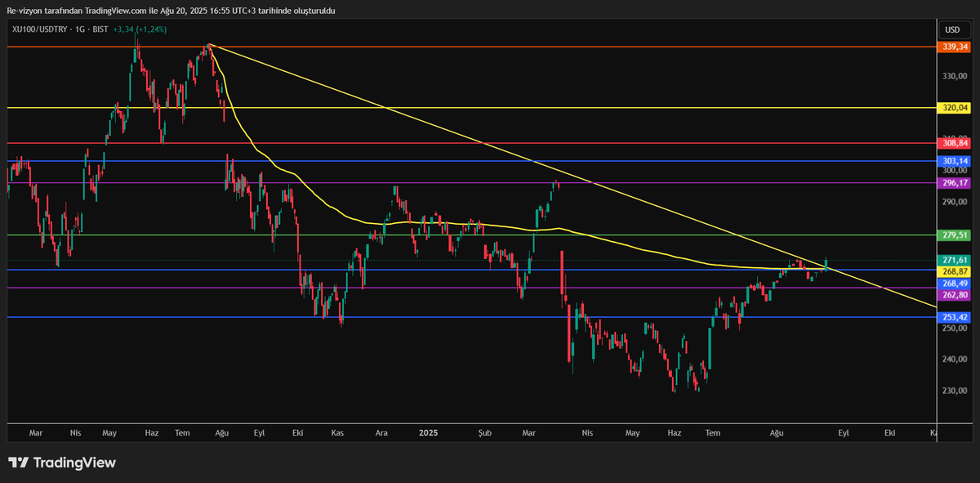Click the 230,00 price scale value
The height and width of the screenshot is (483, 980).
(955, 390)
